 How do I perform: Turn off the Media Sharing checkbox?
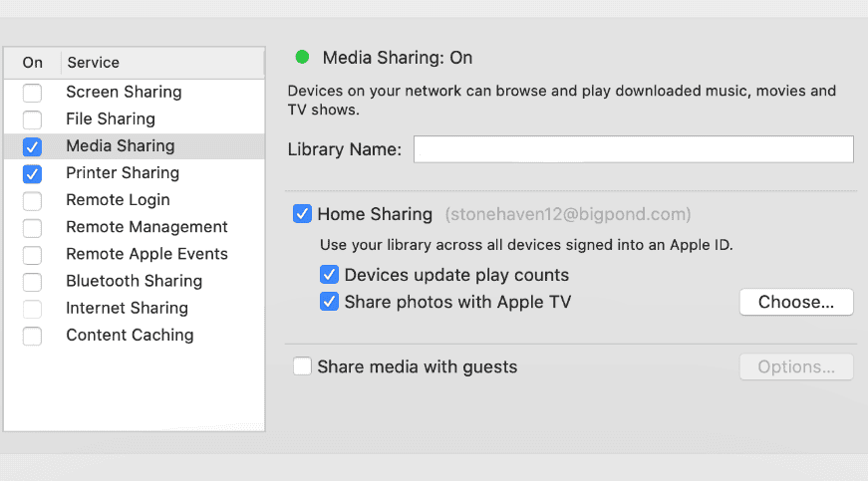pyautogui.click(x=33, y=146)
